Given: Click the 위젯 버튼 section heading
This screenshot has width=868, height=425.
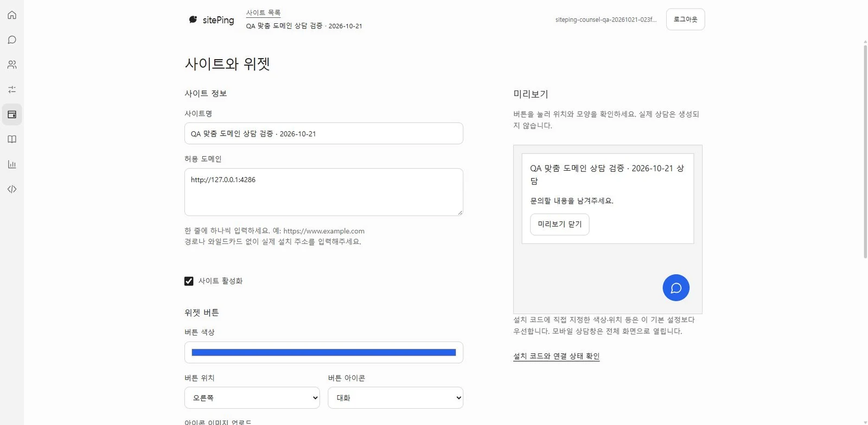Looking at the screenshot, I should pos(202,313).
